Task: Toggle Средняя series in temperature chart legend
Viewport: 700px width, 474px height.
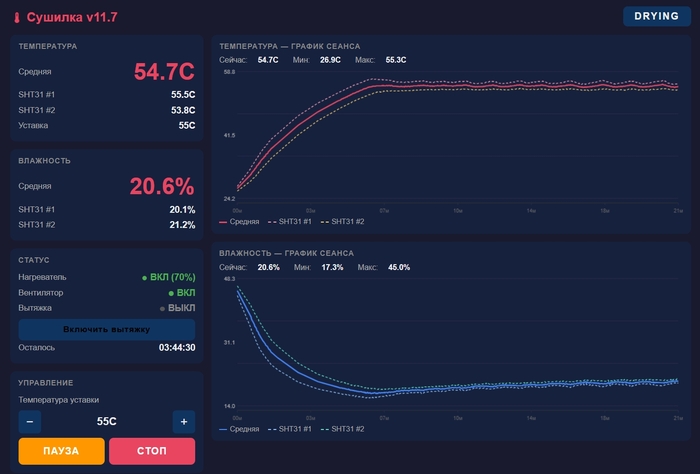Action: coord(239,221)
